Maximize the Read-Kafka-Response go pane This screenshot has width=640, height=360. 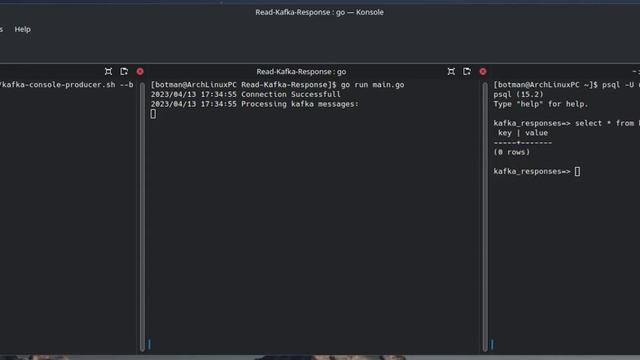click(x=451, y=71)
